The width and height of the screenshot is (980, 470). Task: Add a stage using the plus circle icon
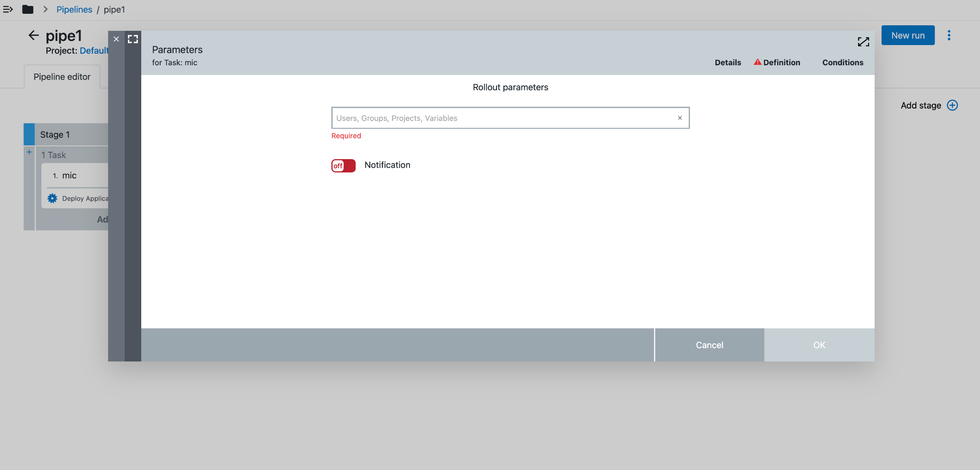952,105
